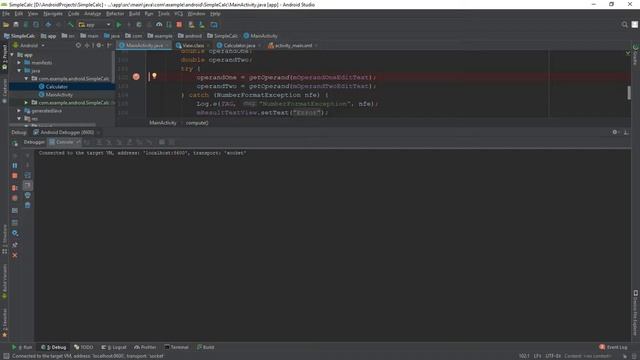This screenshot has width=640, height=360.
Task: Open the TODO tool window button
Action: [84, 347]
